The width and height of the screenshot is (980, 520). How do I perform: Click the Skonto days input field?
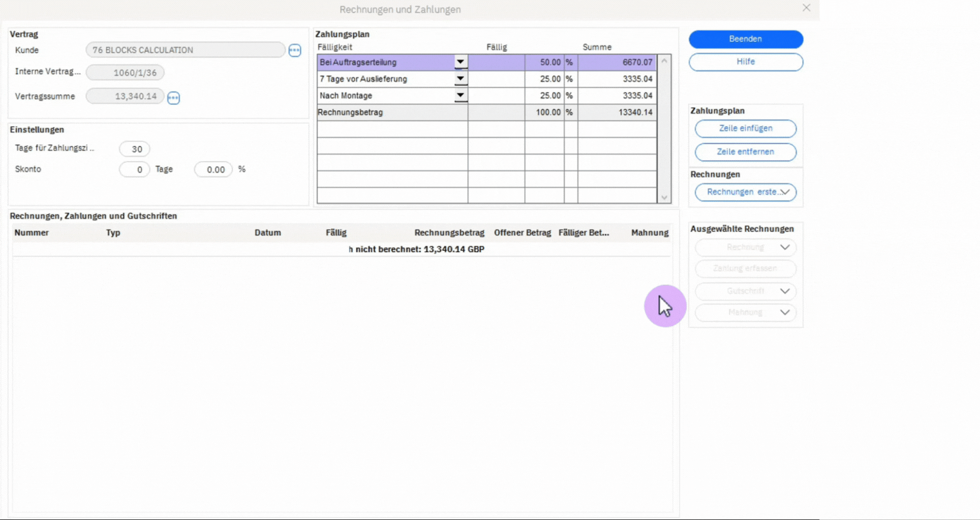click(135, 170)
